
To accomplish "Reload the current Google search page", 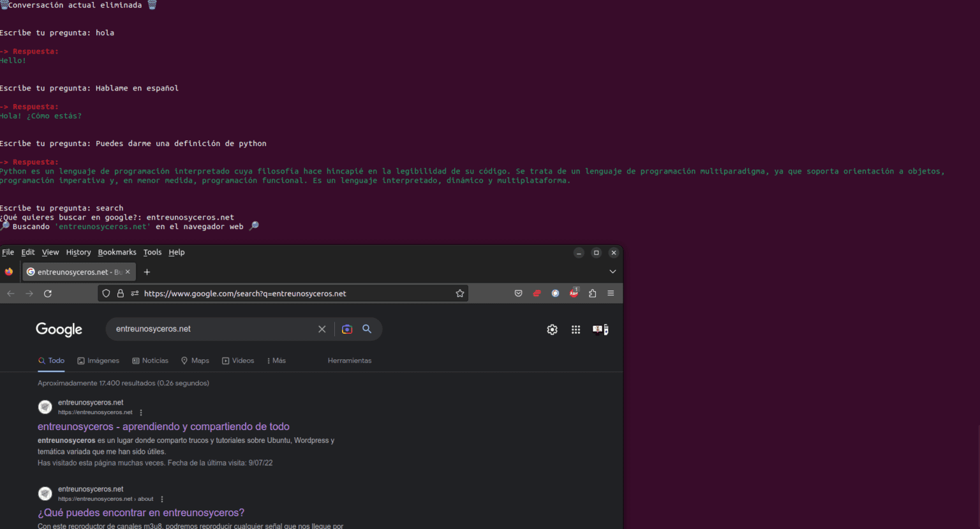I will pyautogui.click(x=48, y=294).
